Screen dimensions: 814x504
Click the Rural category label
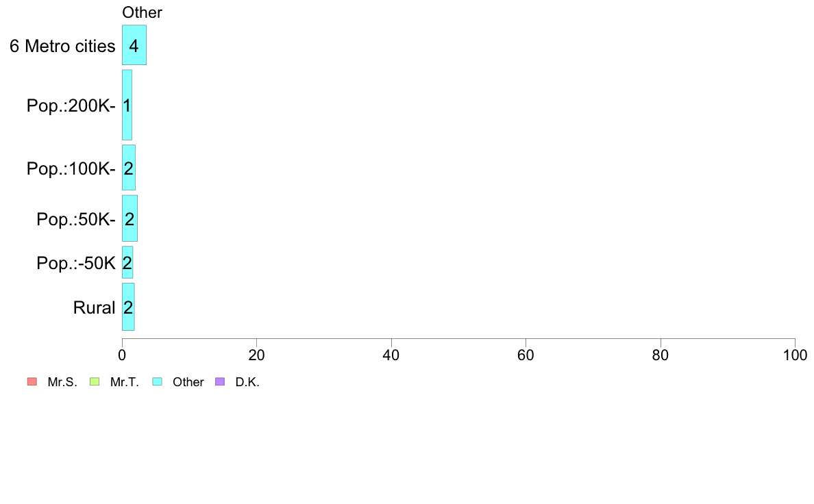click(x=94, y=307)
